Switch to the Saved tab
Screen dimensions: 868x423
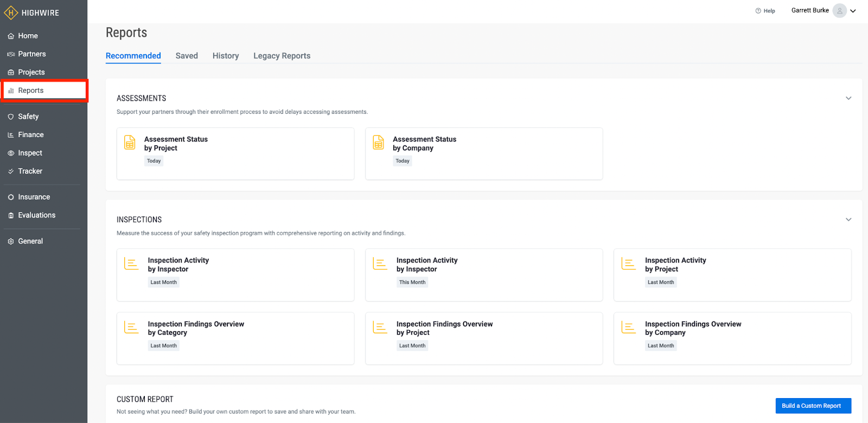(x=187, y=56)
